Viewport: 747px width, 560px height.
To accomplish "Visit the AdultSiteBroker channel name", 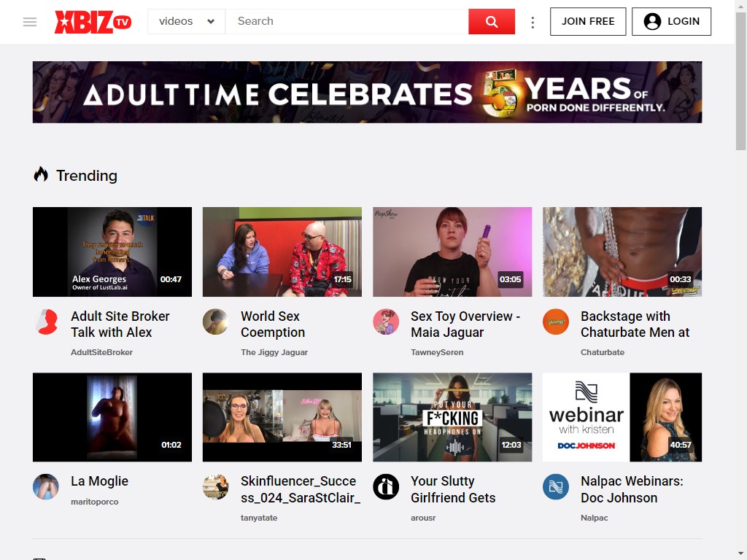I will click(102, 352).
